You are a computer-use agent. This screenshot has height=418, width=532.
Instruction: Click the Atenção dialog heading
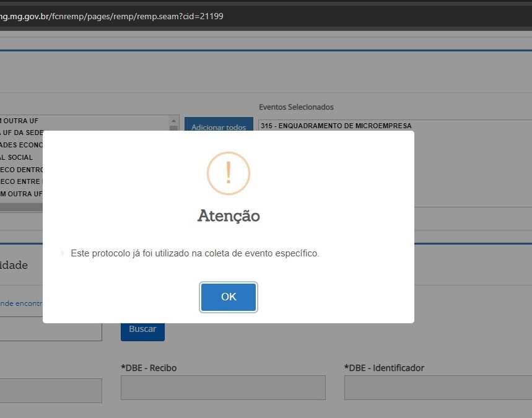click(229, 216)
